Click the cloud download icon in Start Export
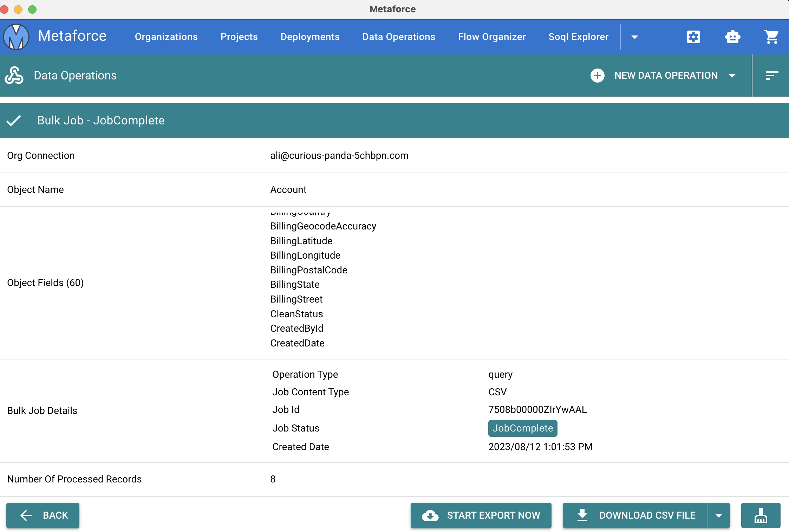This screenshot has height=532, width=789. click(430, 515)
